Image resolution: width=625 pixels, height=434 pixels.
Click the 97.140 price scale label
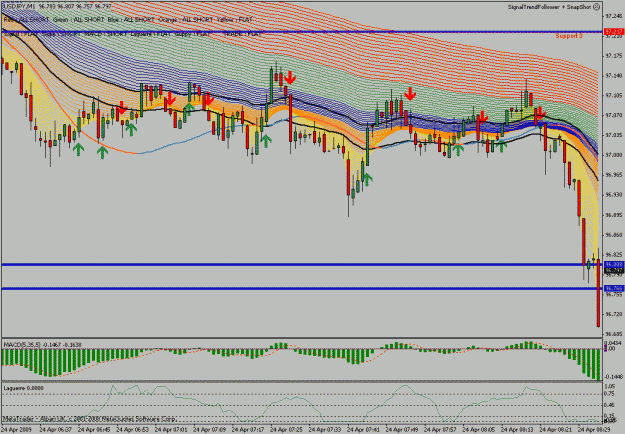point(613,76)
